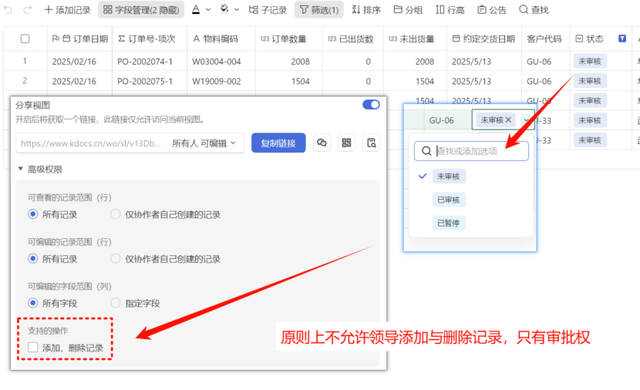The width and height of the screenshot is (640, 390).
Task: Click the fill color bucket icon
Action: (224, 9)
